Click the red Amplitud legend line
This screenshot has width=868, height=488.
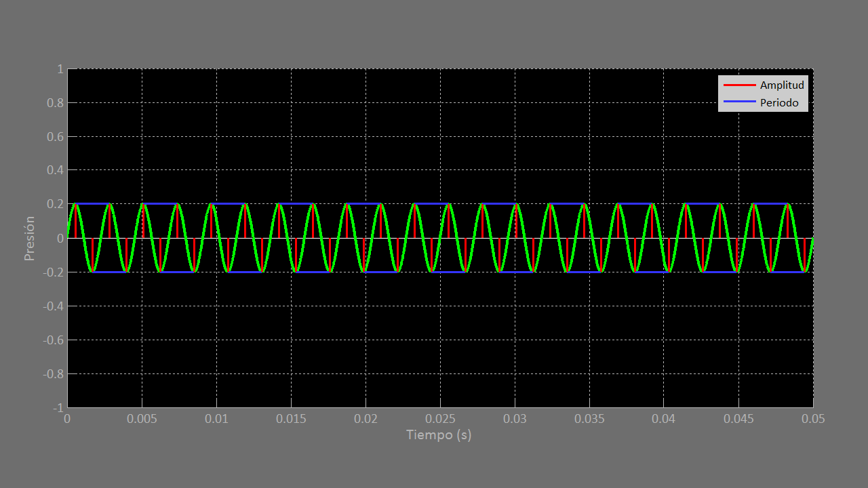tap(739, 85)
